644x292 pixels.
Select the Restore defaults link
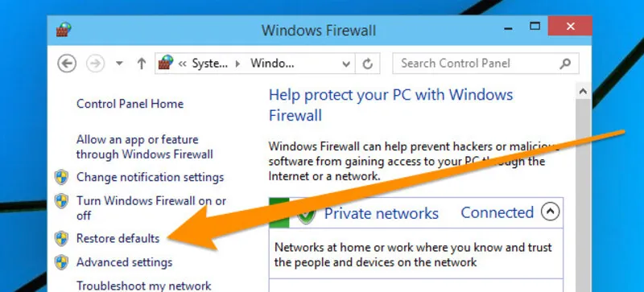118,239
